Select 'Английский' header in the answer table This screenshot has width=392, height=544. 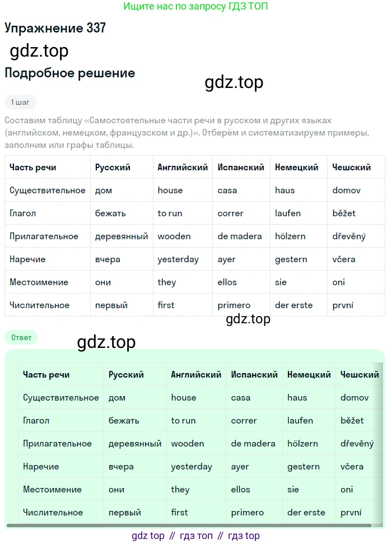tap(196, 375)
